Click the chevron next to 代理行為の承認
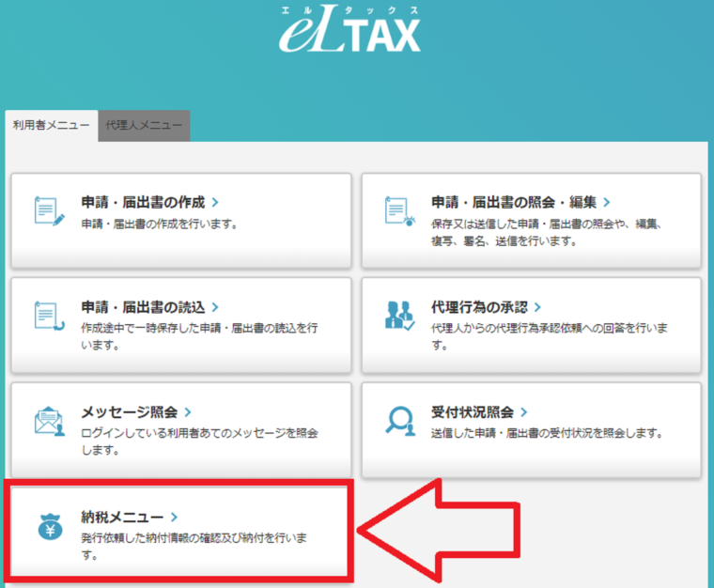Screen dimensions: 714x588 tap(537, 307)
